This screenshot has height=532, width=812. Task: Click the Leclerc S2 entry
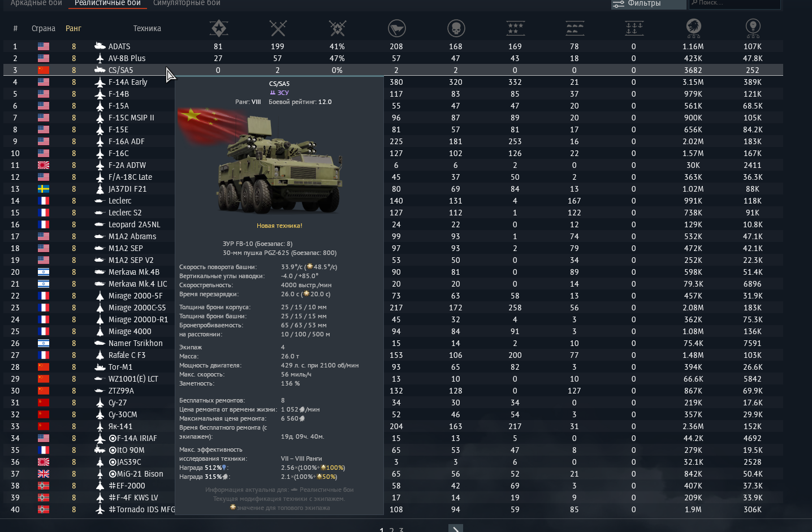point(125,213)
